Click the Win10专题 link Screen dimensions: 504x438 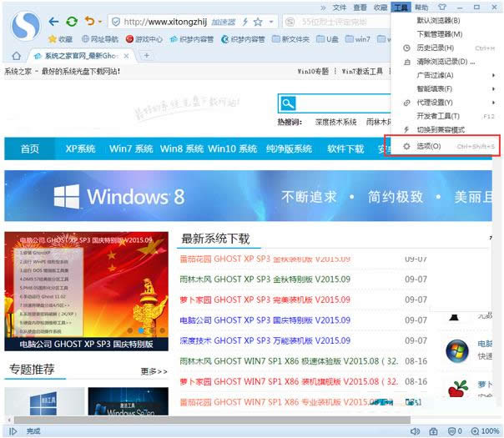[313, 71]
